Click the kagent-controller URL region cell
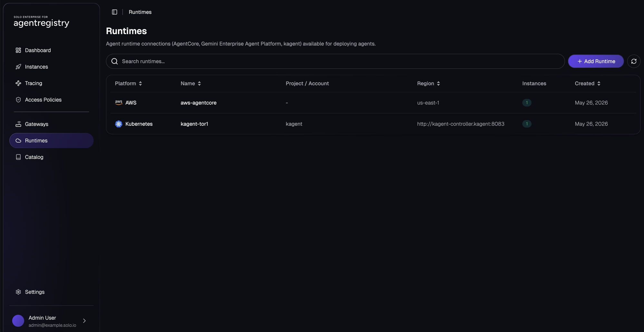This screenshot has width=644, height=332. pyautogui.click(x=461, y=124)
